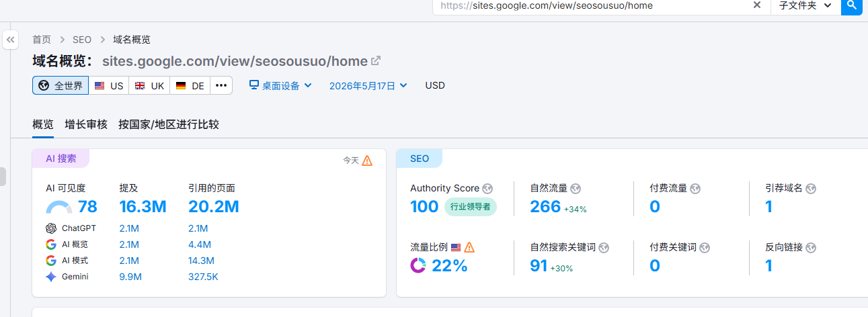Select the UK country filter
This screenshot has height=317, width=868.
(149, 85)
